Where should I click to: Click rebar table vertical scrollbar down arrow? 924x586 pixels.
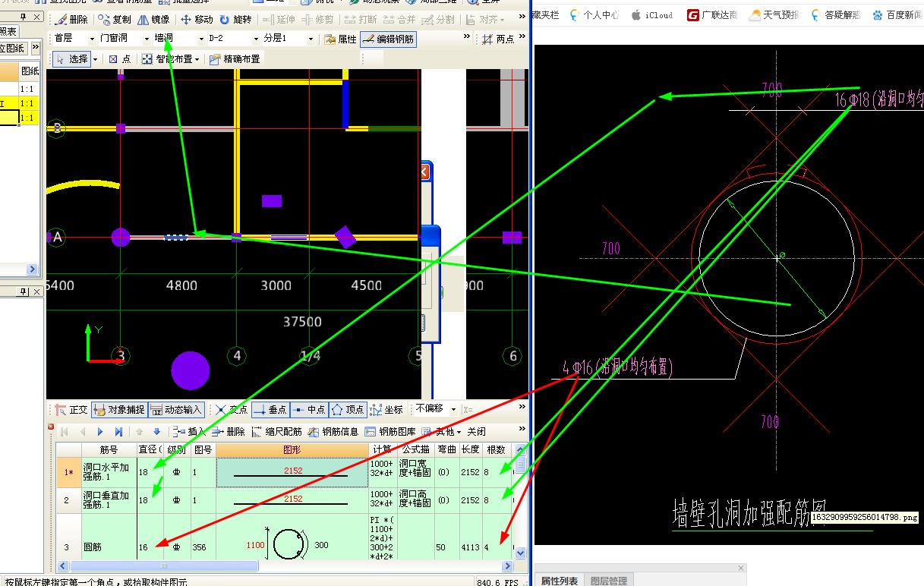coord(520,553)
